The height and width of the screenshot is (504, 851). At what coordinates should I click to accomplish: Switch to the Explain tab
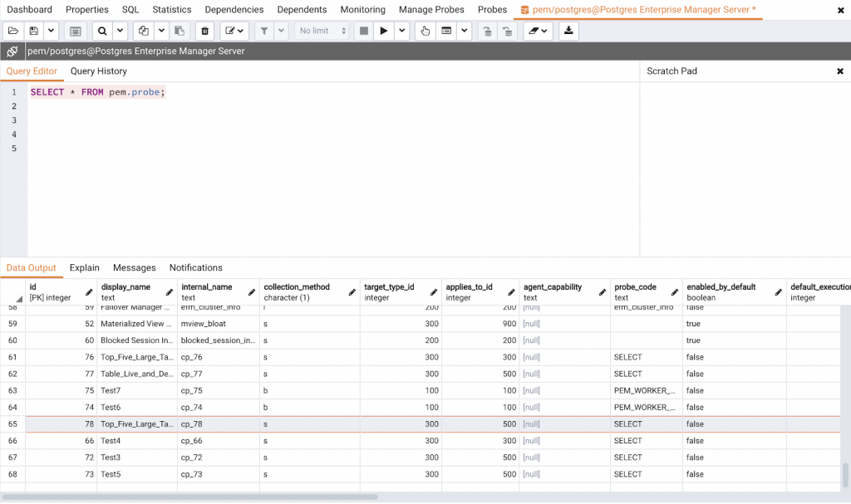[84, 268]
